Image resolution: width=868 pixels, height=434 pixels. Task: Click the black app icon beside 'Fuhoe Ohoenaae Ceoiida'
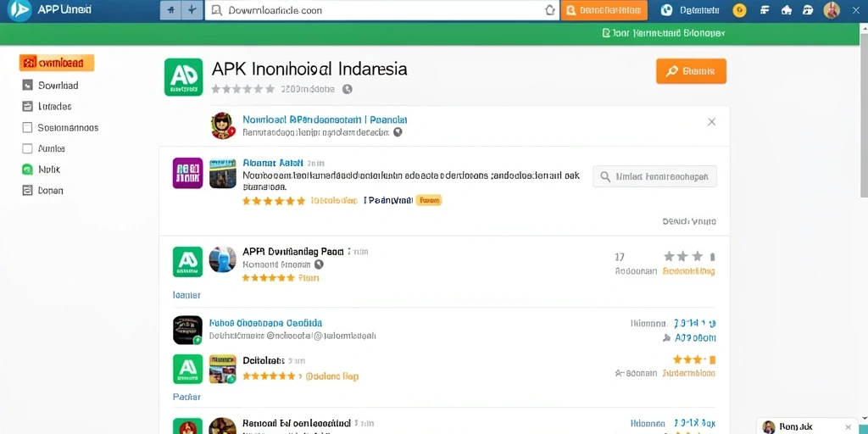click(187, 330)
